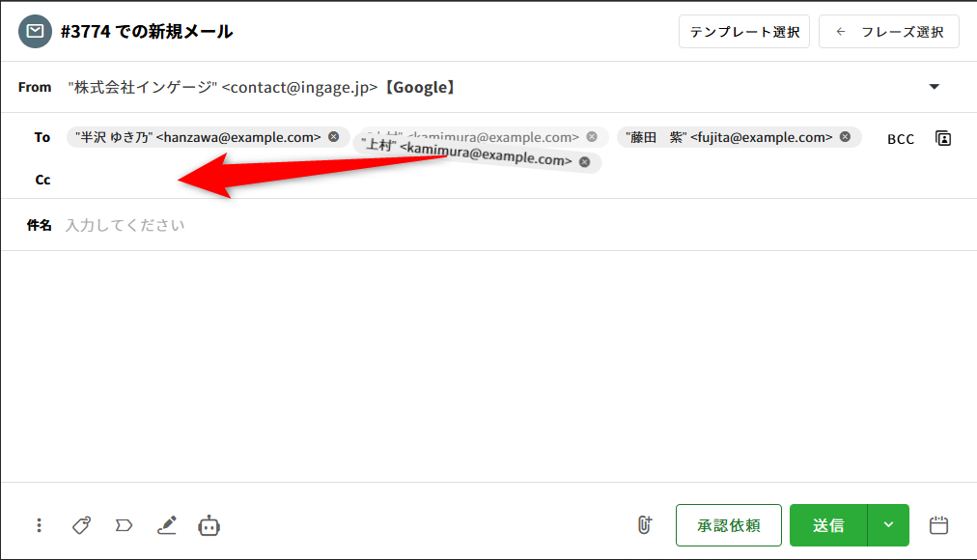Screen dimensions: 977x560
Task: Click the mail envelope icon beside title
Action: point(35,31)
